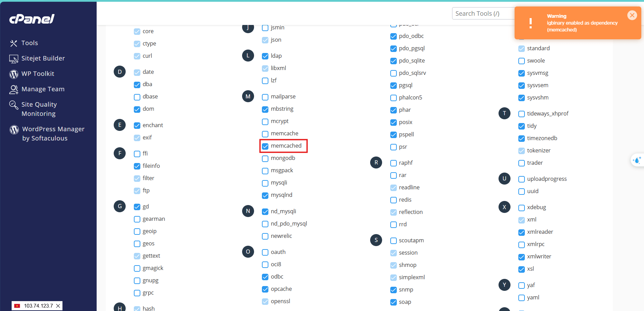This screenshot has height=311, width=644.
Task: Enable the nd_pdo_mysql extension
Action: (265, 224)
